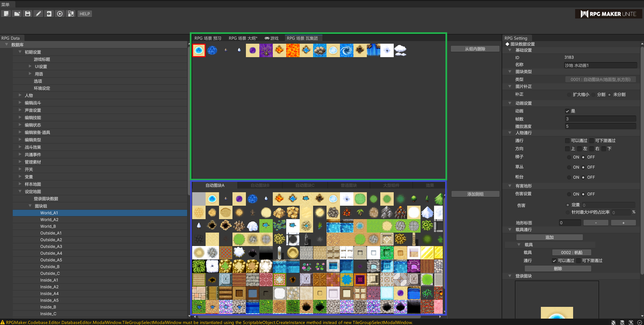644x325 pixels.
Task: Uncheck the 动画 是 checkbox
Action: [x=567, y=111]
